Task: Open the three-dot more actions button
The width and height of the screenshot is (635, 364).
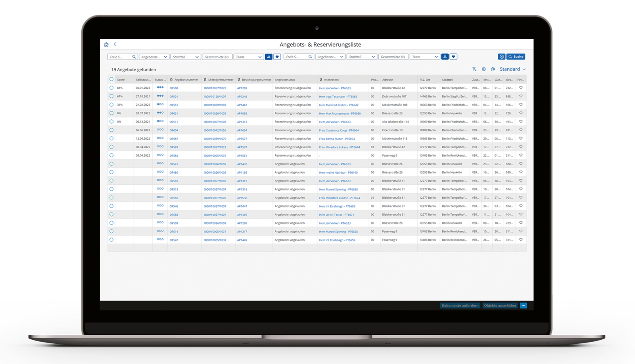Action: pos(523,305)
